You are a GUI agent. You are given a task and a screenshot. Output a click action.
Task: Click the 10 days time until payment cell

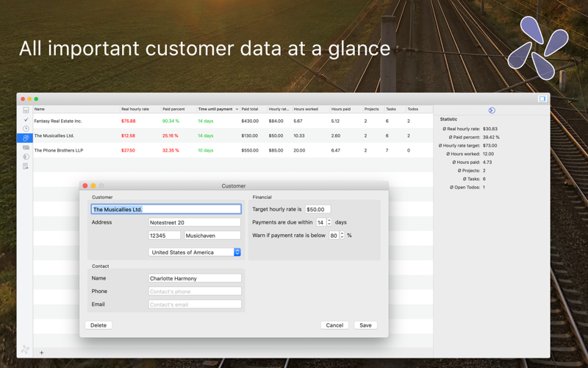(206, 150)
